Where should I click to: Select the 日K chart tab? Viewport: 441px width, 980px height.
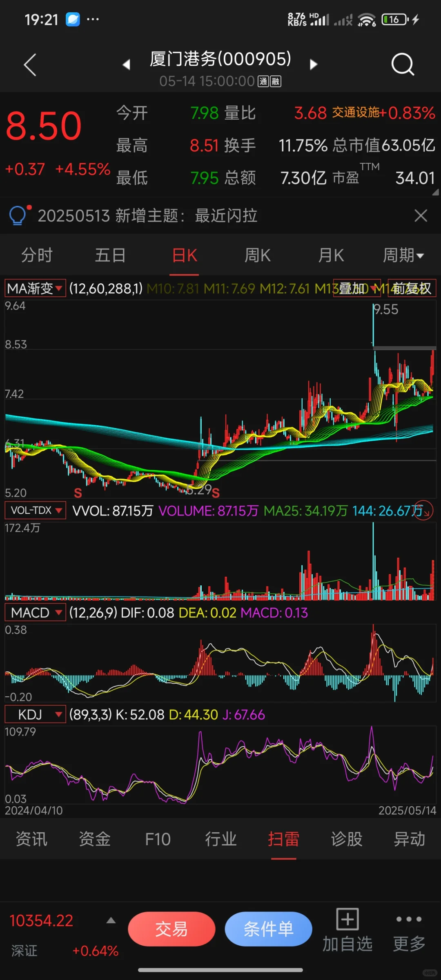[185, 256]
